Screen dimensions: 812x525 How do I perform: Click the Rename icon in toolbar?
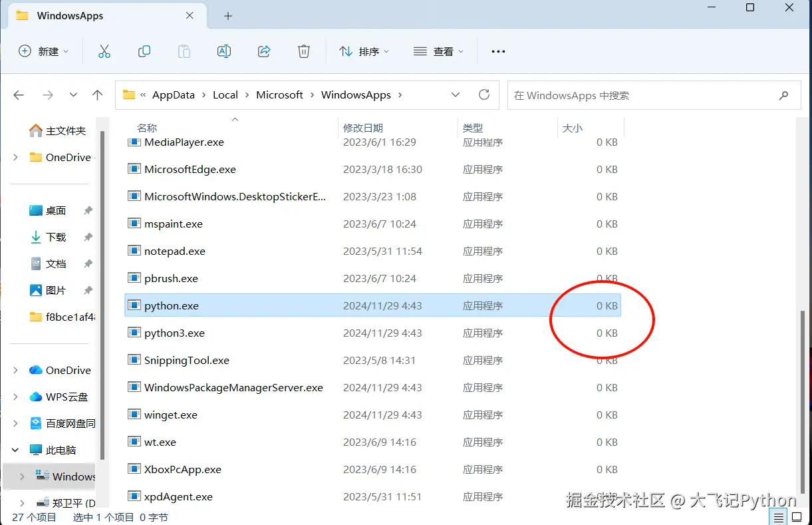pyautogui.click(x=224, y=51)
